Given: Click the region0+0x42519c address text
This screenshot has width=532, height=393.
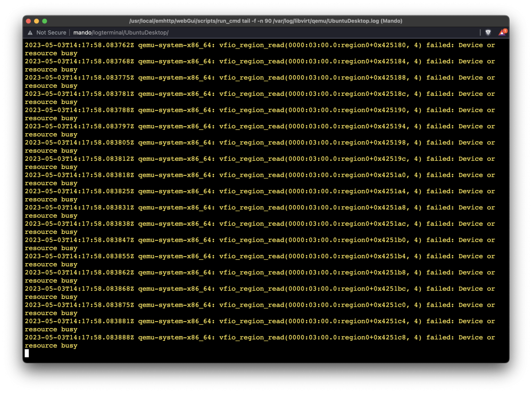Looking at the screenshot, I should [x=373, y=159].
